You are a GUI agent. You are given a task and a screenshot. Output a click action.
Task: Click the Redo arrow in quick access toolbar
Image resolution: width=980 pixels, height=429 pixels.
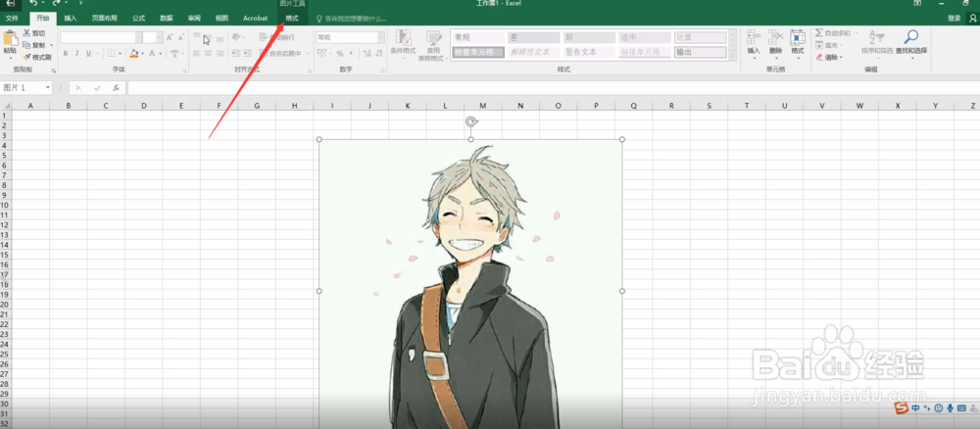point(56,4)
